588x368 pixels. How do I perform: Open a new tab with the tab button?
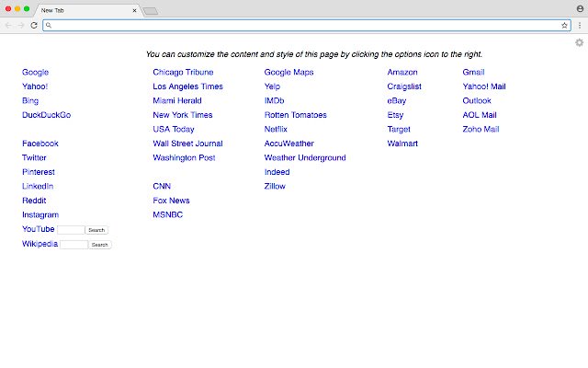pos(151,11)
